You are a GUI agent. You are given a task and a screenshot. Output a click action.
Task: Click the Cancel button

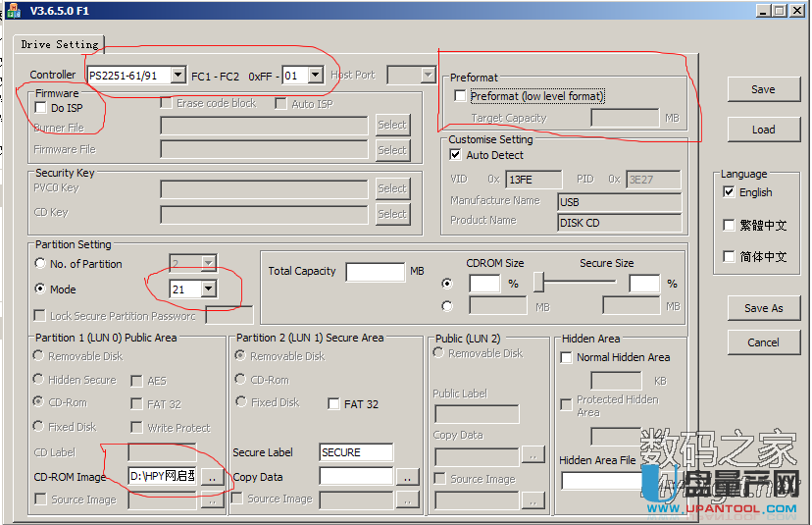[x=763, y=342]
